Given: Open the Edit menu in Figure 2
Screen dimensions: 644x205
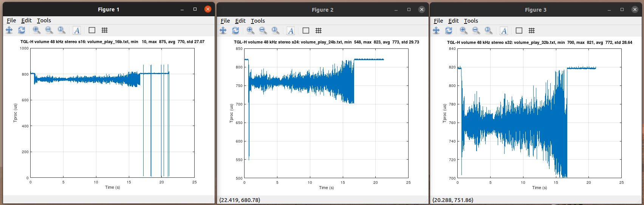Looking at the screenshot, I should coord(240,21).
